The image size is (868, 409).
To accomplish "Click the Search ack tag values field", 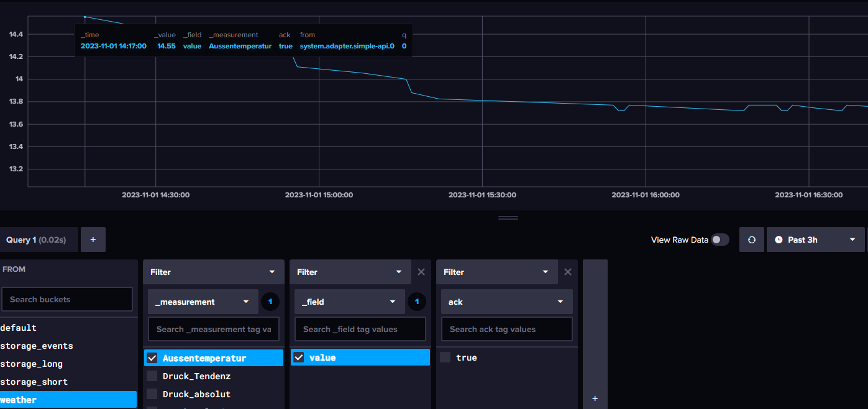I will [506, 329].
